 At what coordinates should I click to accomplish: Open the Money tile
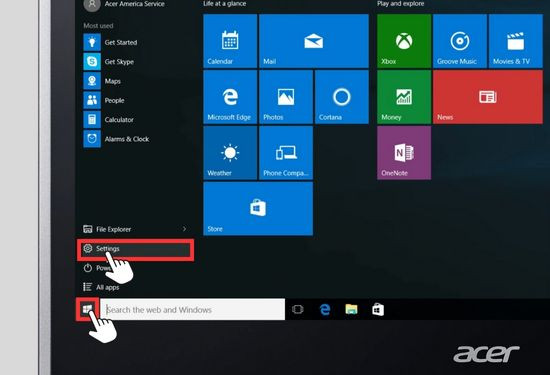404,97
